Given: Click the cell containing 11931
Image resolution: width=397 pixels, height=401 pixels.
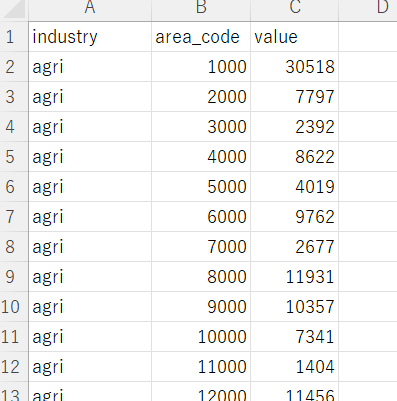Looking at the screenshot, I should point(295,277).
